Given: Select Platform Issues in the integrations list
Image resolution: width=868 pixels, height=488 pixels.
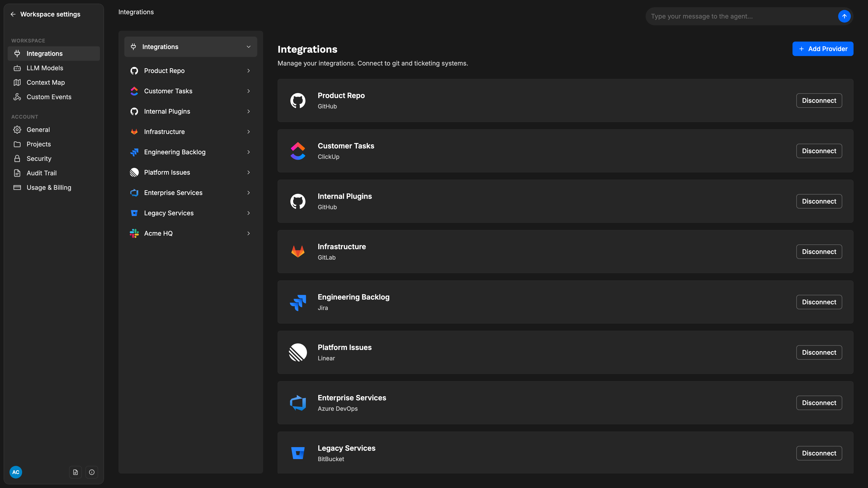Looking at the screenshot, I should click(191, 172).
